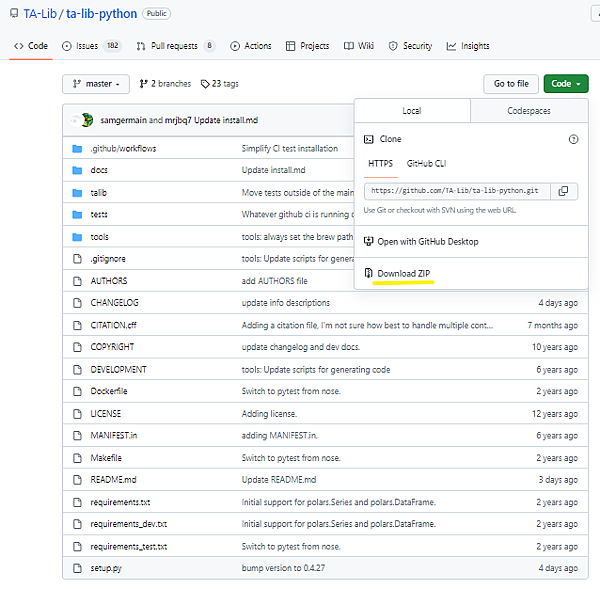Select the HTTPS clone method
This screenshot has height=589, width=600.
(x=380, y=164)
